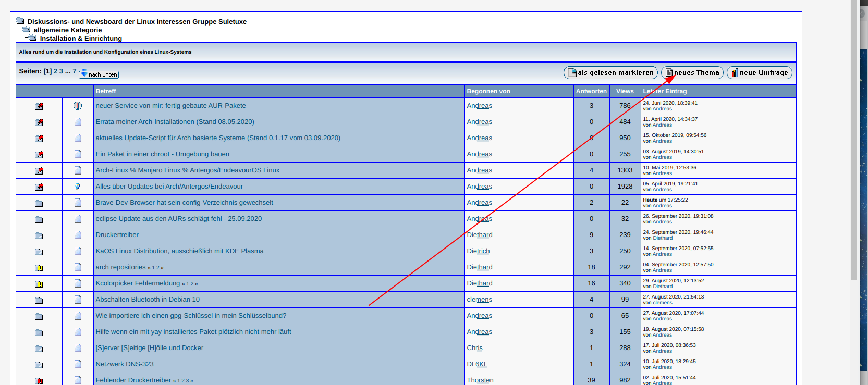Click the folder icon in 'eclipse Update' row
The width and height of the screenshot is (868, 385).
click(x=39, y=219)
